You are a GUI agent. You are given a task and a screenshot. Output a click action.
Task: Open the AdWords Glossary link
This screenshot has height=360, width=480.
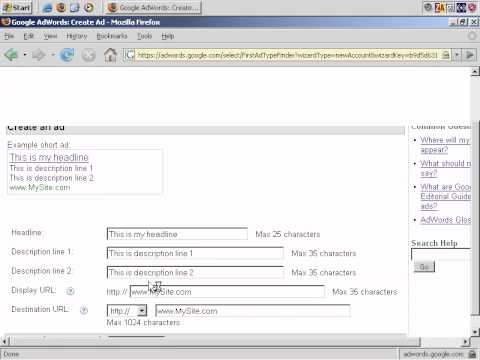446,220
